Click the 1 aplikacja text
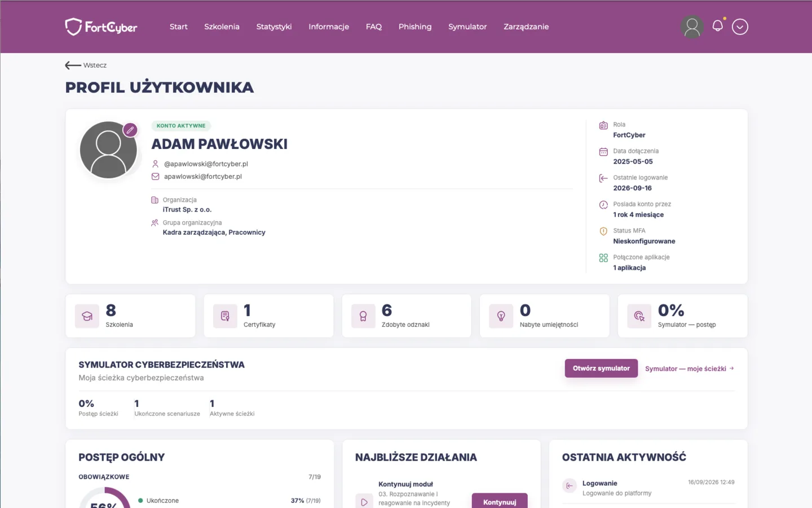812x508 pixels. click(x=629, y=268)
